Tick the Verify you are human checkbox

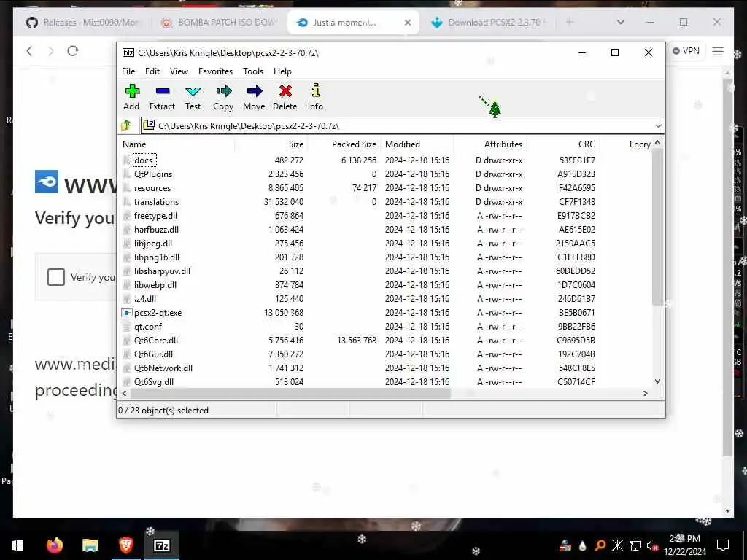55,276
